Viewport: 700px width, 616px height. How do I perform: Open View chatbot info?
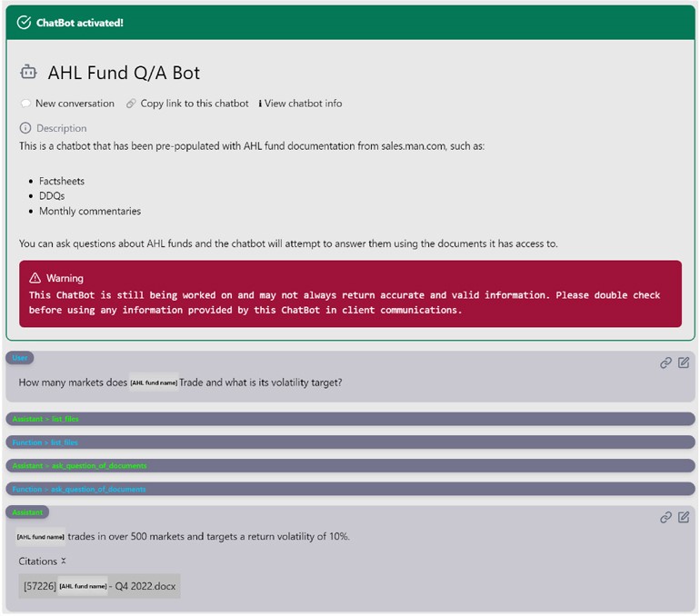[303, 104]
